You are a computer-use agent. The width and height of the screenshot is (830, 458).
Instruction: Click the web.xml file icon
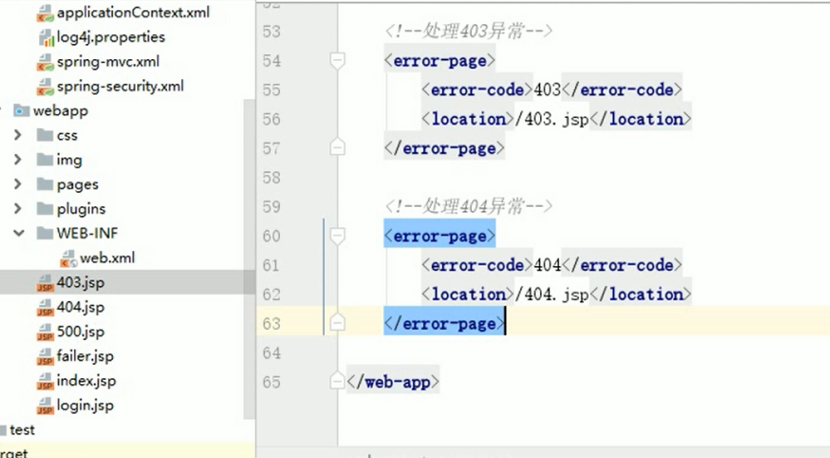pyautogui.click(x=68, y=258)
